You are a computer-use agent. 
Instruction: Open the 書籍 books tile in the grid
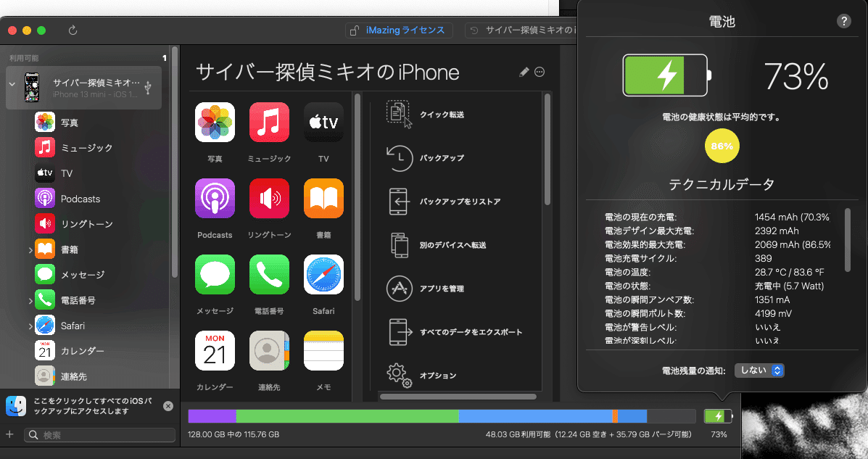click(323, 198)
